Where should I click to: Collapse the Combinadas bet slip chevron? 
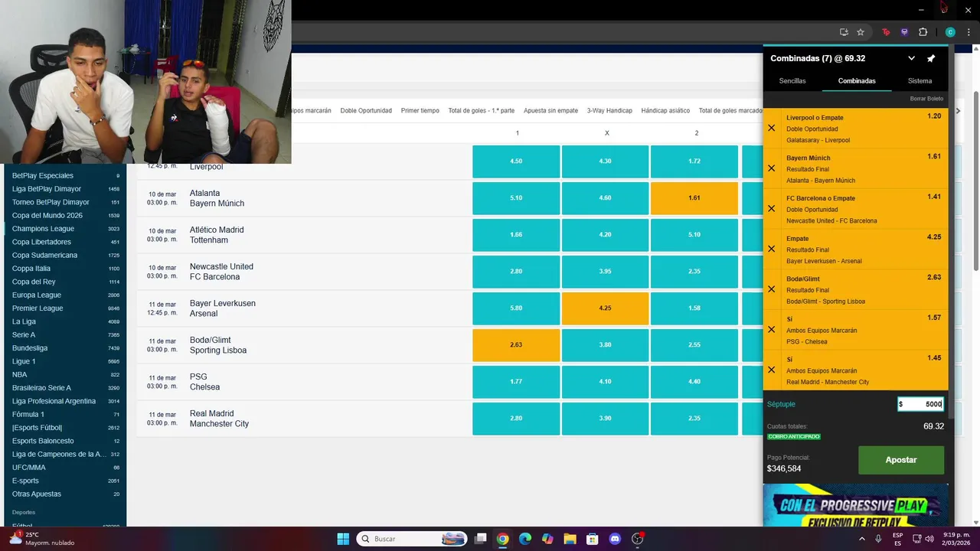[x=911, y=58]
